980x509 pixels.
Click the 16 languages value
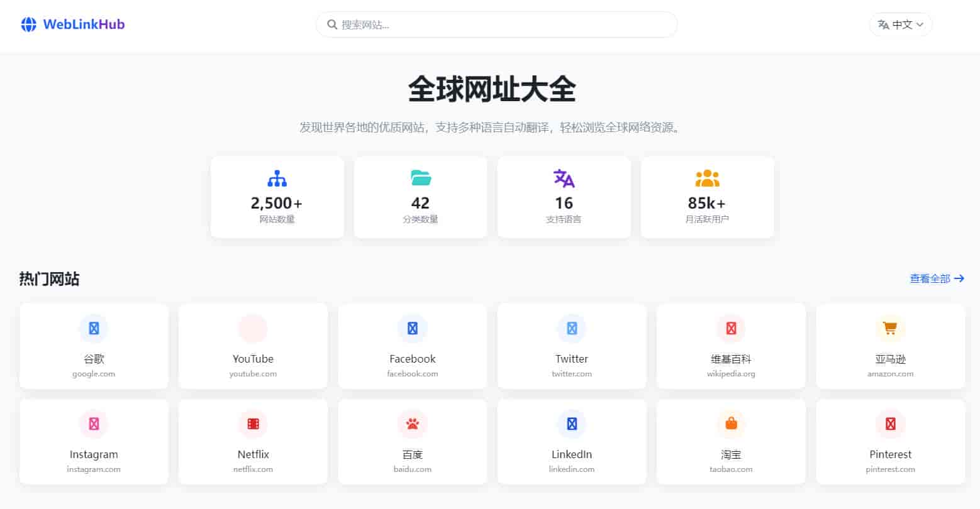(x=564, y=203)
